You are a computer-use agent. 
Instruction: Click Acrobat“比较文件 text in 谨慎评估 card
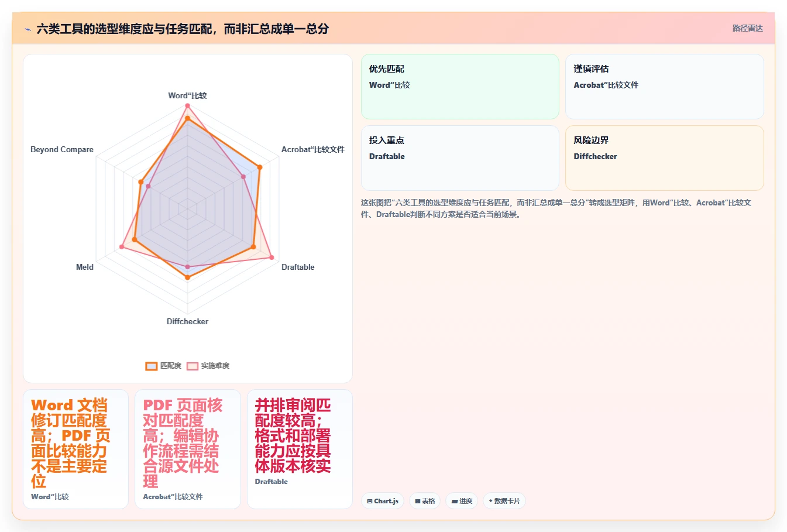click(606, 85)
